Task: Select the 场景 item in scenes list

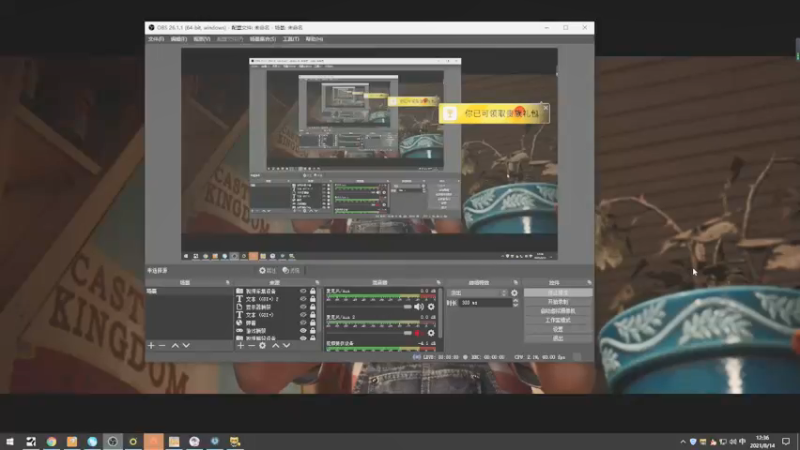Action: (x=189, y=291)
